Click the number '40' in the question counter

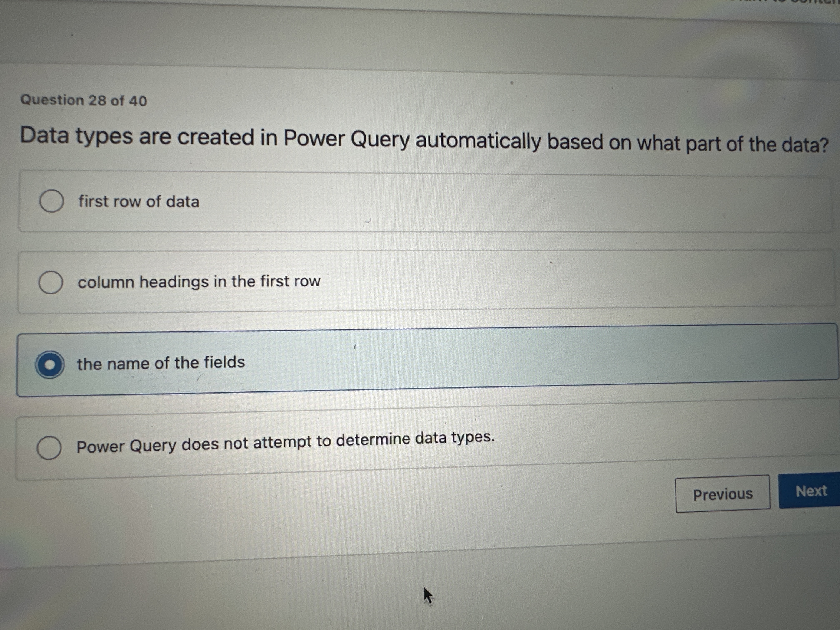point(138,101)
